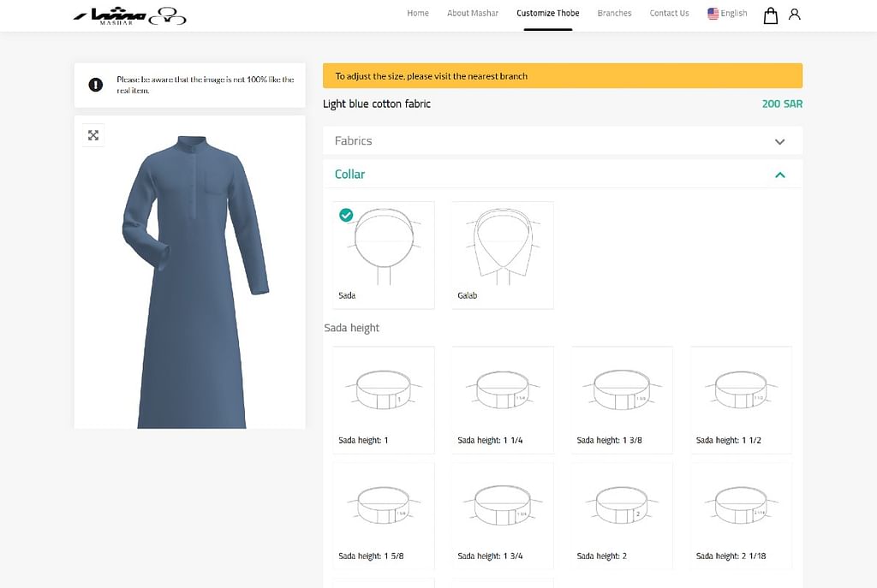Open the Branches menu item
877x588 pixels.
(614, 14)
